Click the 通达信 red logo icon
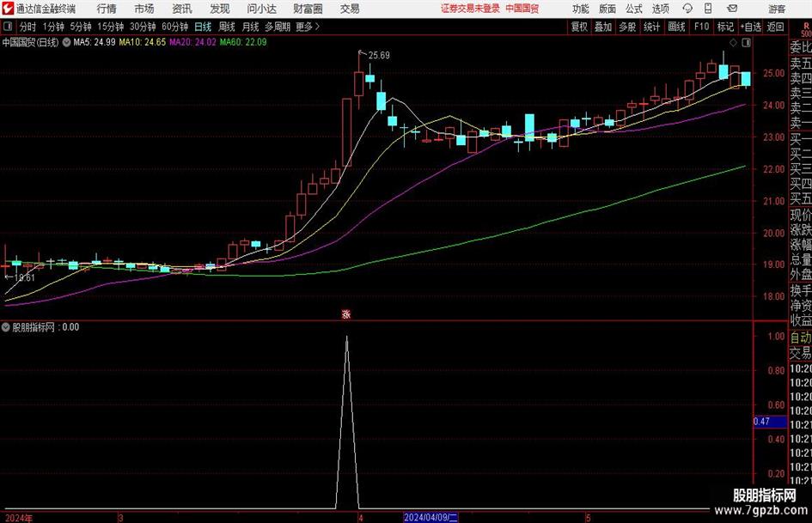812x523 pixels. (x=8, y=9)
